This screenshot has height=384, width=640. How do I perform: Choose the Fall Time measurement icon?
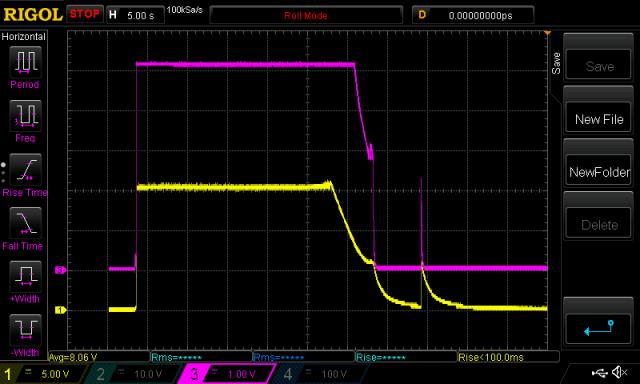click(25, 223)
